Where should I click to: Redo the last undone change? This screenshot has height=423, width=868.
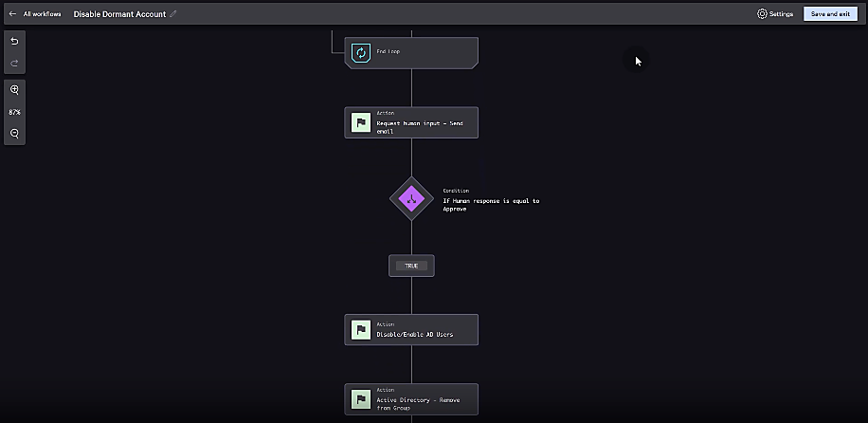[14, 63]
